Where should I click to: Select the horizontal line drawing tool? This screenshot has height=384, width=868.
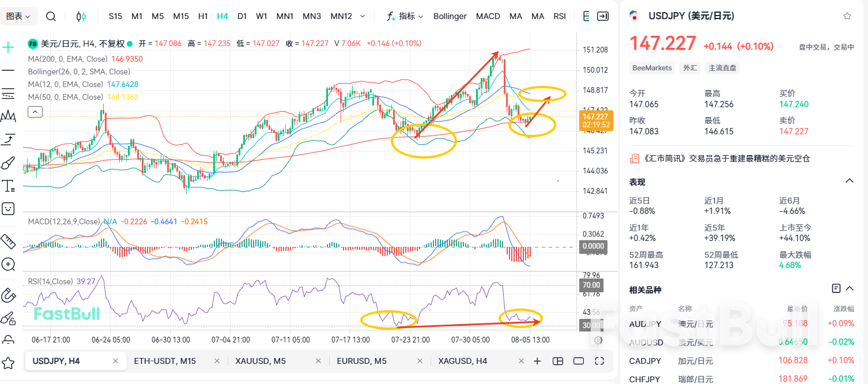8,70
